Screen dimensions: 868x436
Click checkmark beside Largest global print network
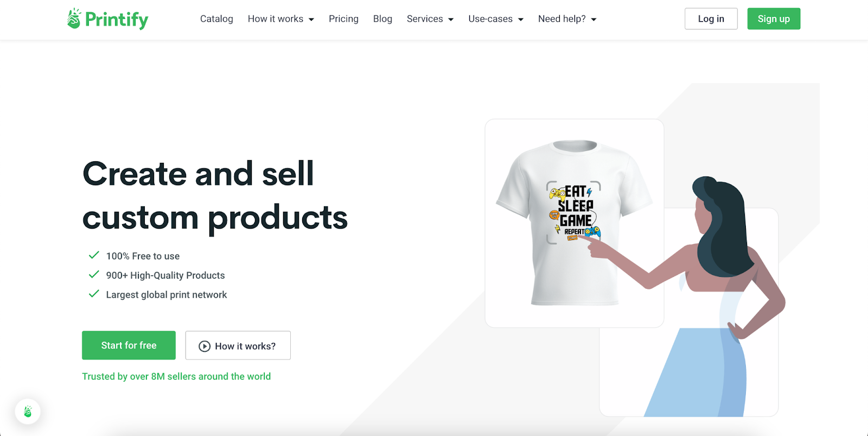[x=94, y=294]
